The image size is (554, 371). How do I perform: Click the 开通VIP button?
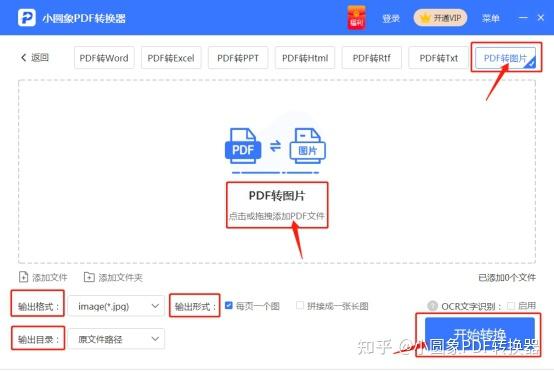(x=440, y=18)
